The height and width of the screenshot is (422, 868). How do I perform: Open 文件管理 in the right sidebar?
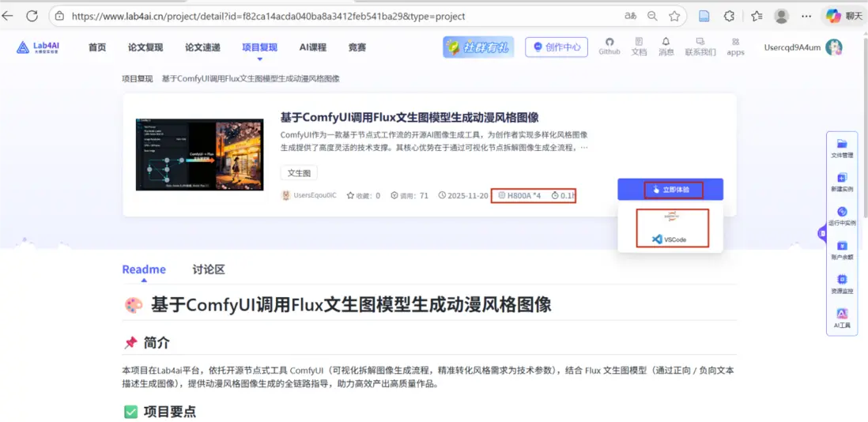click(x=842, y=149)
